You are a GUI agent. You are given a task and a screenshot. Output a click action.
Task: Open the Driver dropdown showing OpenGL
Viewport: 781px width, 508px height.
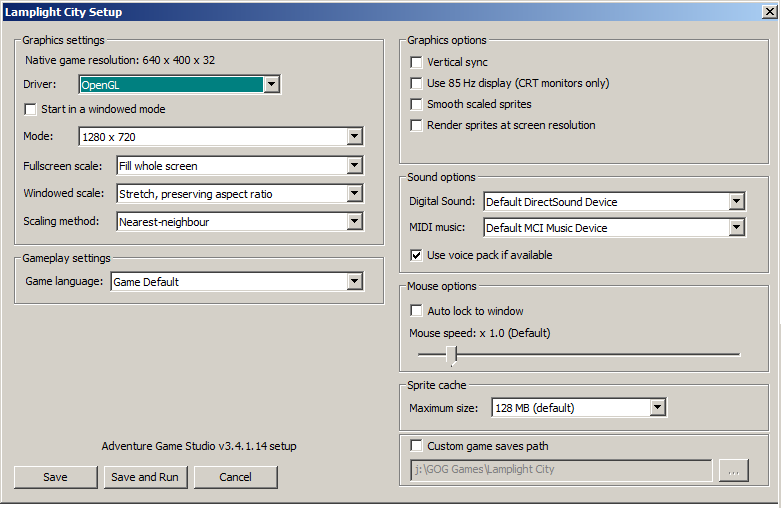(179, 85)
